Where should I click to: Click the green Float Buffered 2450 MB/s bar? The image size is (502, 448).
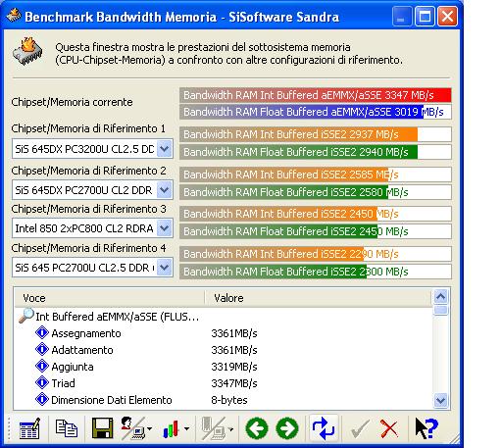[x=316, y=231]
